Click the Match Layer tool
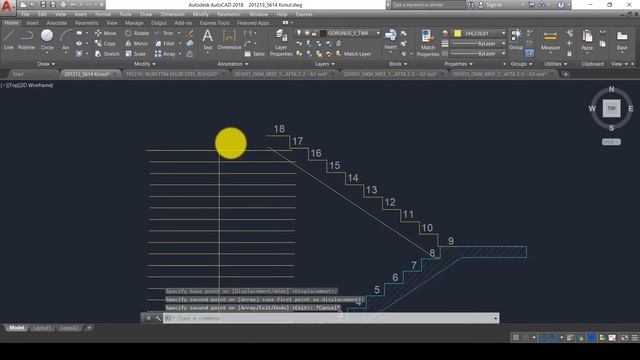Screen dimensions: 640x360 pos(353,53)
